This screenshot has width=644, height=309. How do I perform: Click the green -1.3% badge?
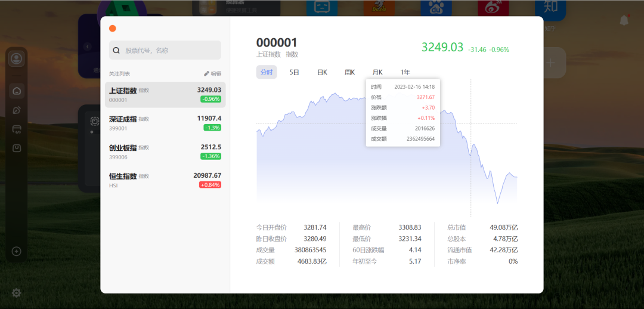(x=212, y=128)
